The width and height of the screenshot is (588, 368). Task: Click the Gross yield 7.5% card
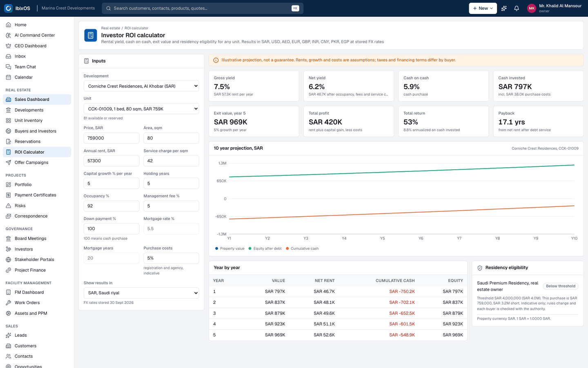click(254, 86)
